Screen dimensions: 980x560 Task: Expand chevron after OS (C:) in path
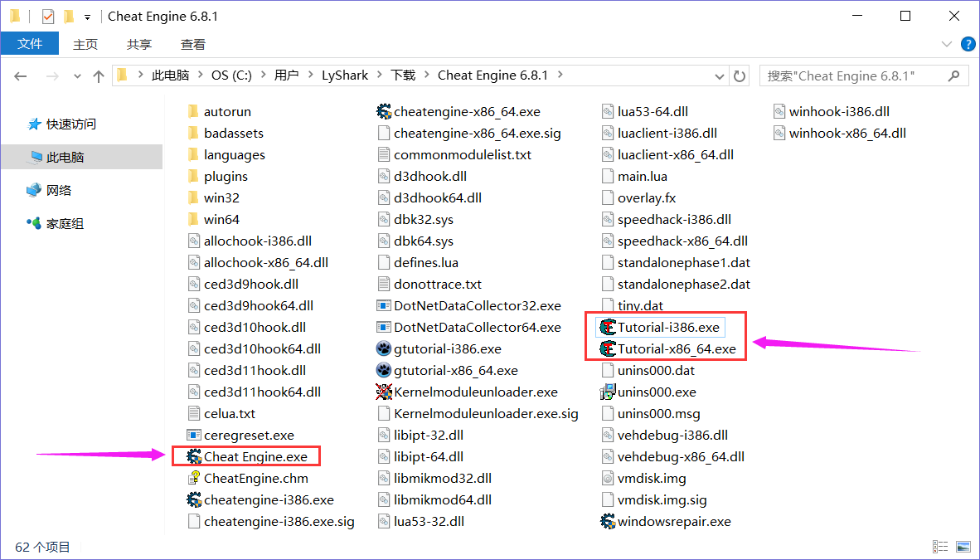[263, 75]
